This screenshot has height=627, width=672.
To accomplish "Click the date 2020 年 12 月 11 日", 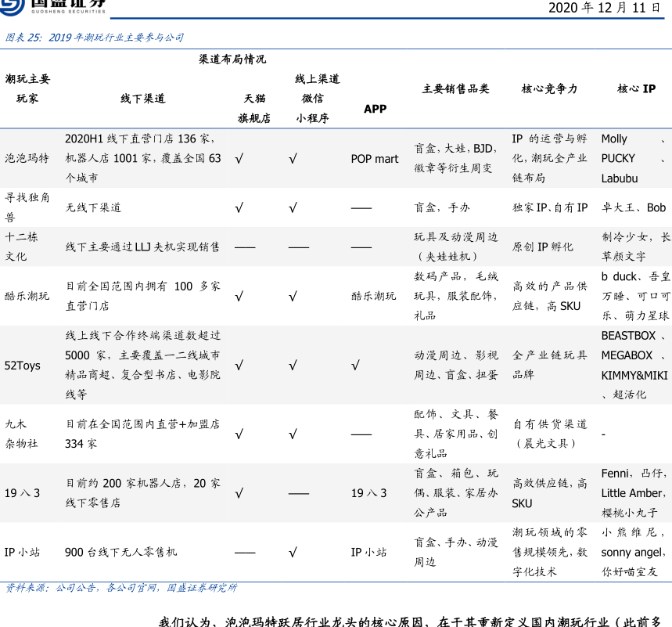I will point(604,8).
